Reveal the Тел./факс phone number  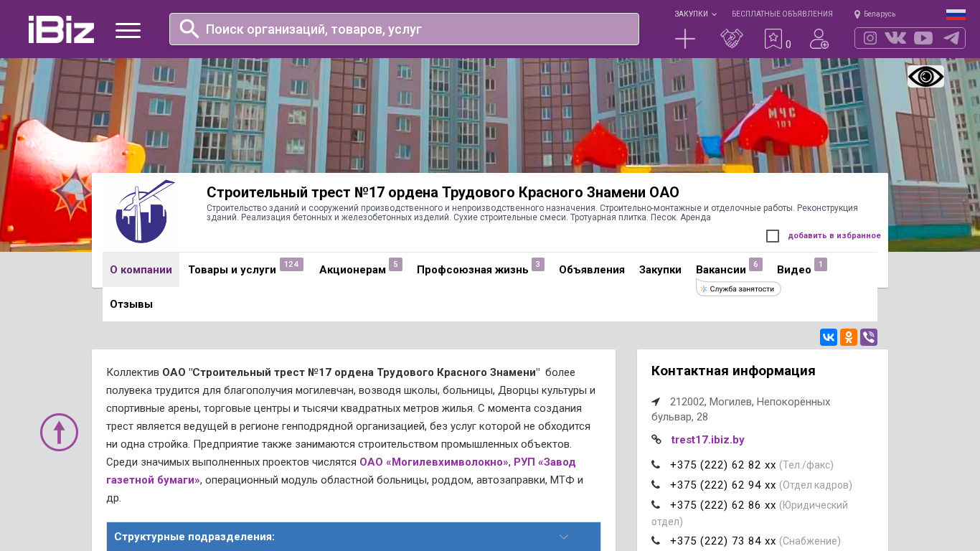click(x=722, y=465)
